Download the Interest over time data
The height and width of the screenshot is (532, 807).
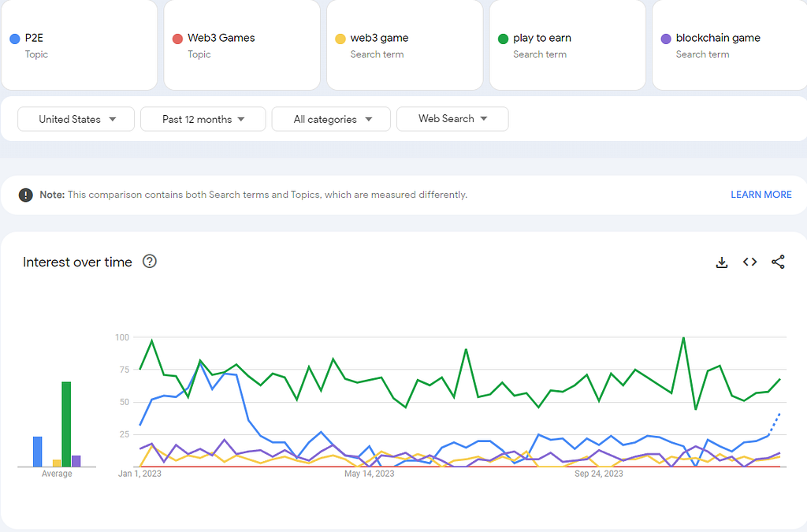(x=722, y=262)
